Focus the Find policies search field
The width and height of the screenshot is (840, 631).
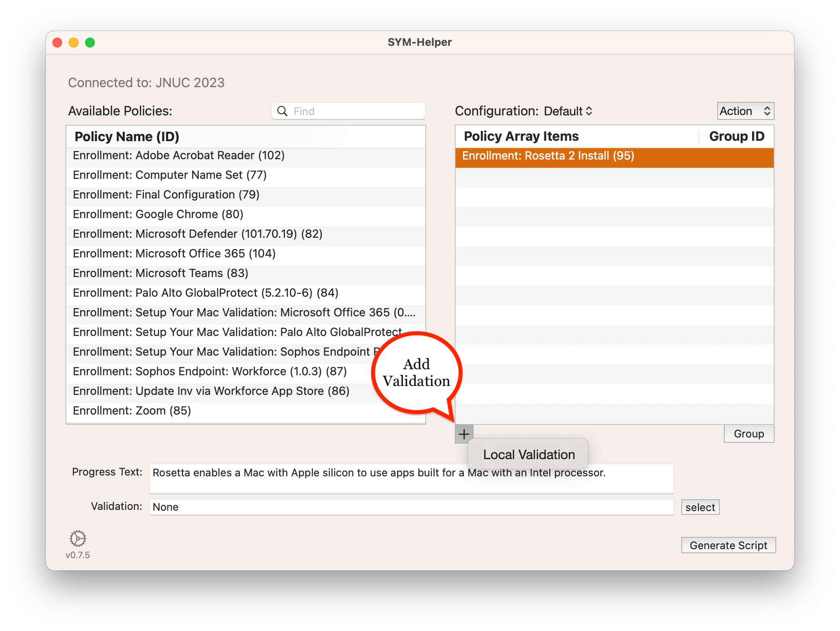(356, 111)
